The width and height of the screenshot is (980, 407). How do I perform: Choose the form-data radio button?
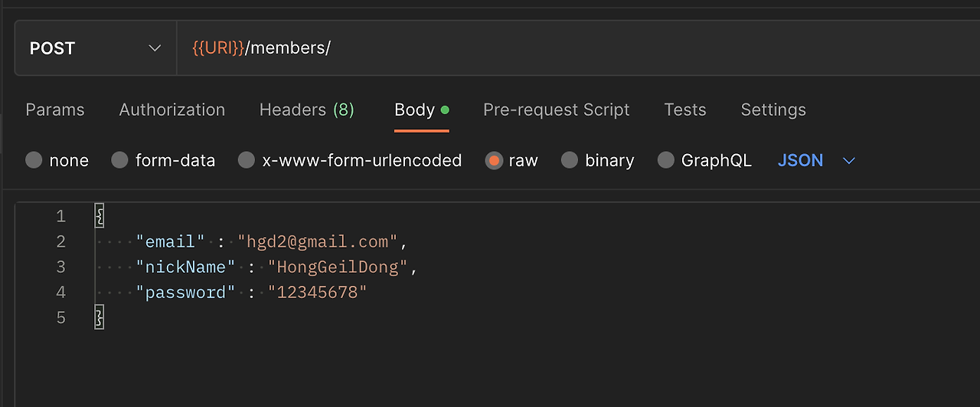120,160
